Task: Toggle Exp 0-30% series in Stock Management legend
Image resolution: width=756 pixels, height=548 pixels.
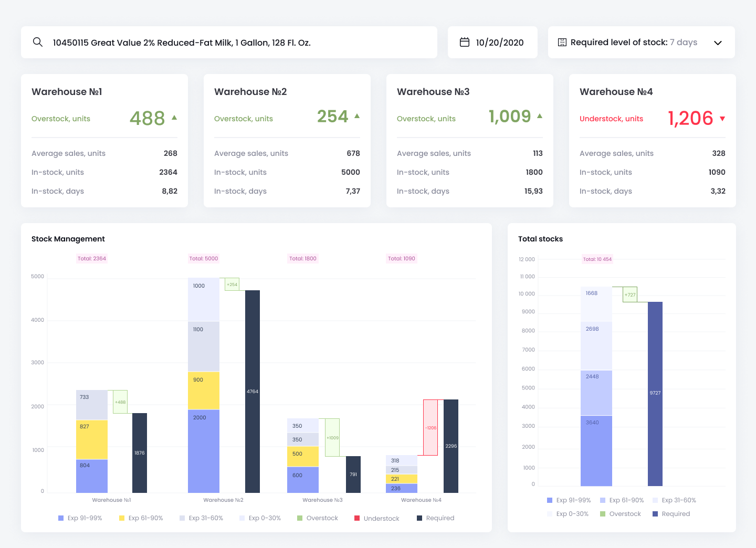Action: (x=260, y=518)
